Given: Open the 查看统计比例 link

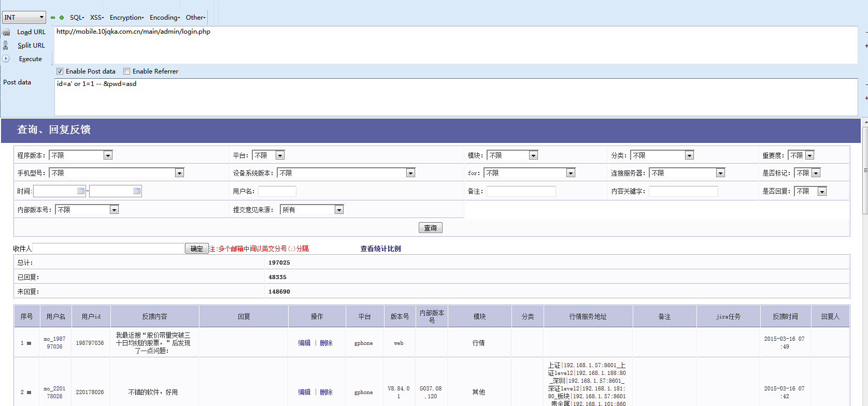Looking at the screenshot, I should point(380,249).
